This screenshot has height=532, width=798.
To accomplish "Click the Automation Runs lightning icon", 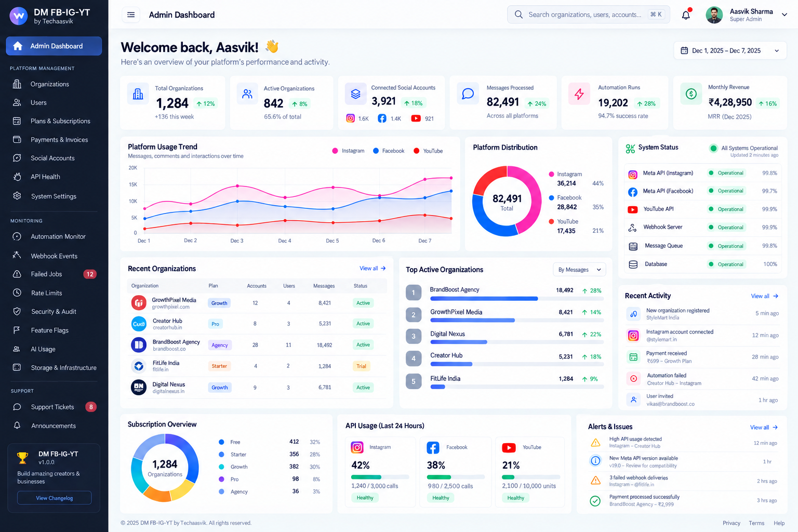I will 579,94.
